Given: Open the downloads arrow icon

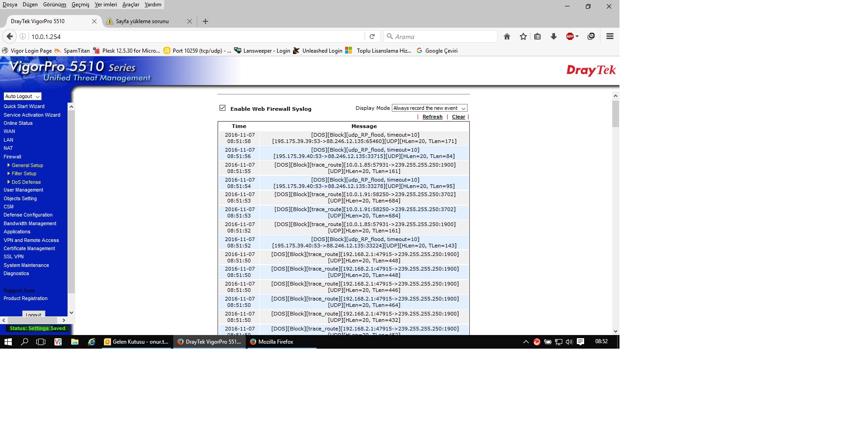Looking at the screenshot, I should [554, 37].
